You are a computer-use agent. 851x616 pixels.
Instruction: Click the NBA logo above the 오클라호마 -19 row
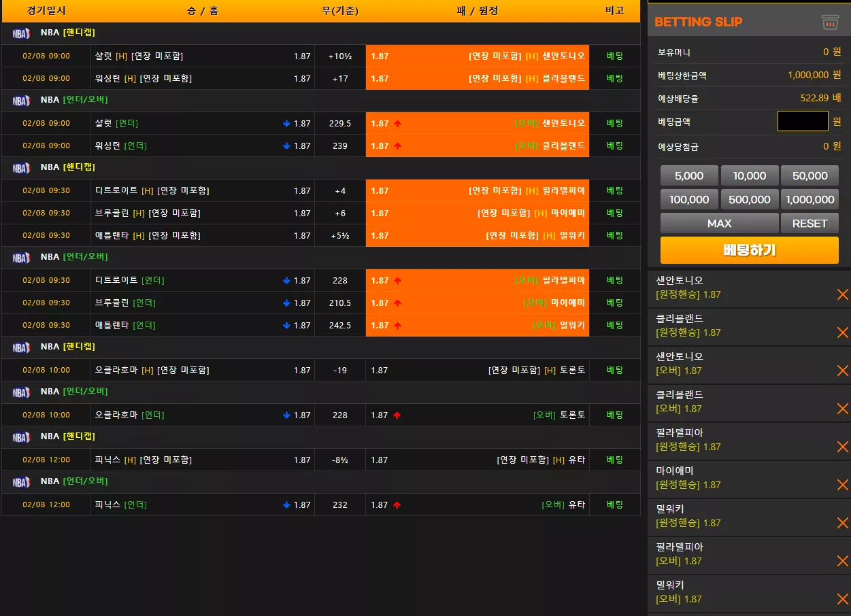coord(21,347)
